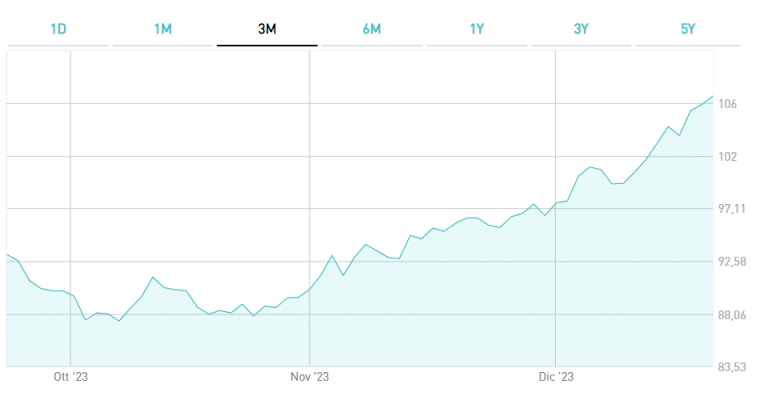Click the Dic '23 date label
Screen dimensions: 768x404
click(x=554, y=378)
